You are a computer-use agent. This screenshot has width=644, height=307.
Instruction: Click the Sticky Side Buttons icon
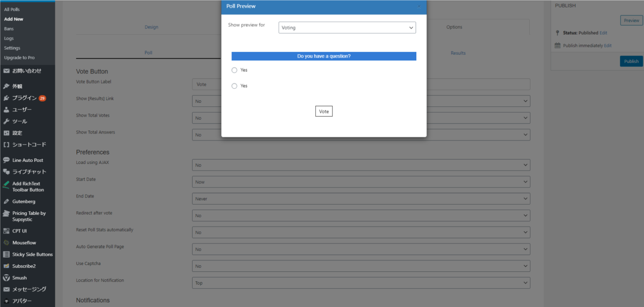(x=6, y=255)
